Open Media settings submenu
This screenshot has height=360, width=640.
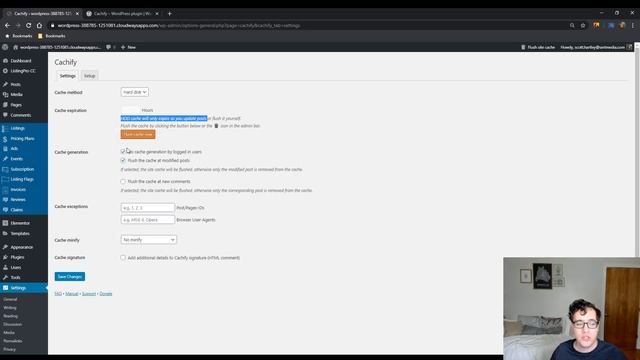pyautogui.click(x=9, y=333)
